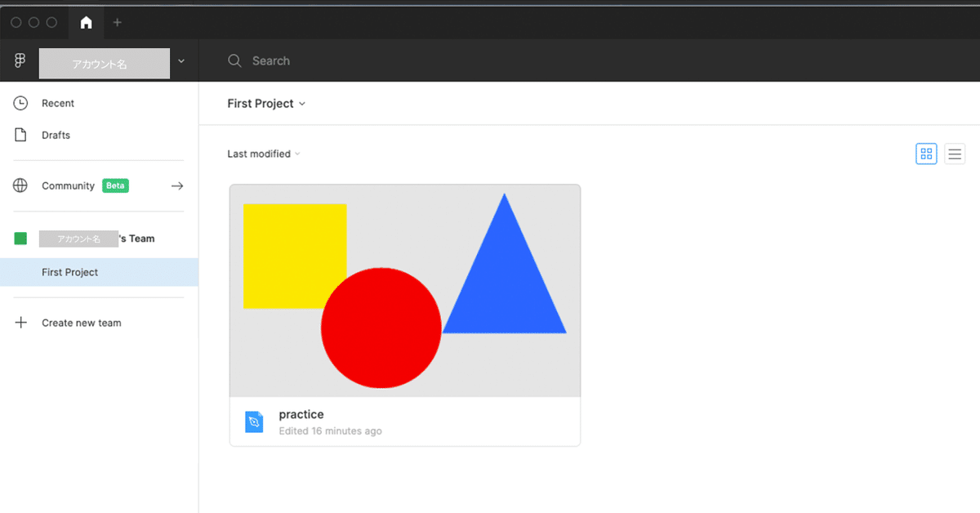Click the Community Beta badge
The image size is (980, 513).
click(115, 186)
